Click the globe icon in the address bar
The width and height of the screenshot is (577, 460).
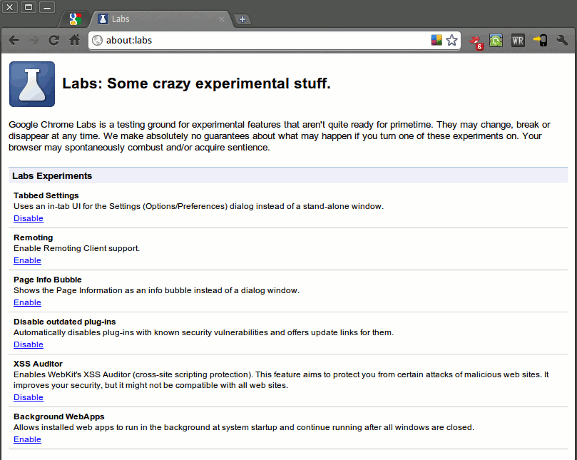pos(97,40)
